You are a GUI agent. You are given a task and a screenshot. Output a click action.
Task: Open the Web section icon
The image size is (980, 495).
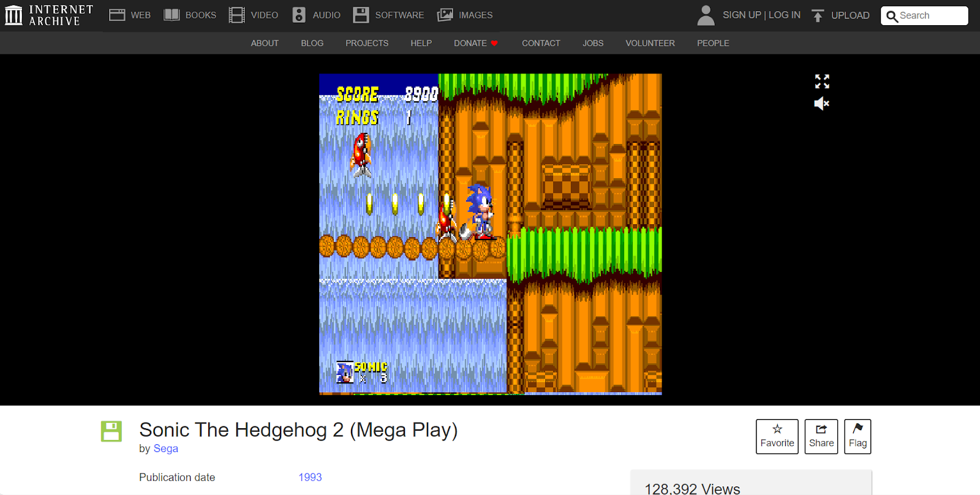[117, 15]
